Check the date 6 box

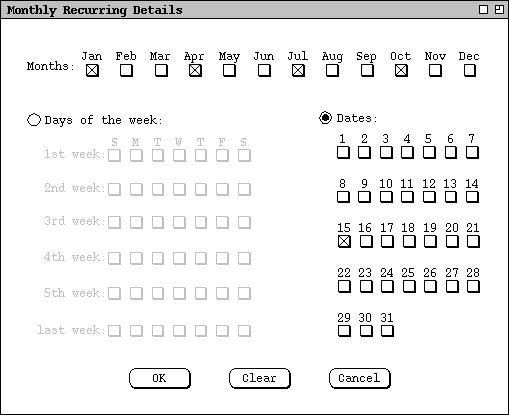click(x=451, y=153)
